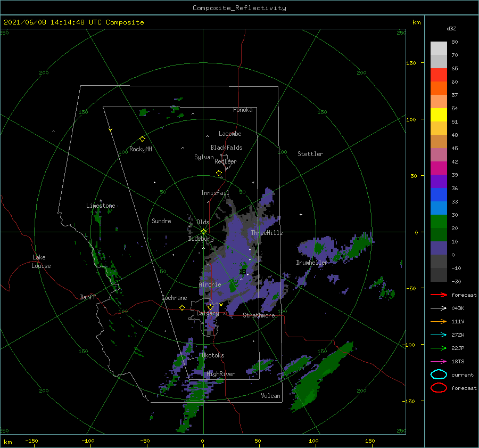Click the yellow diamond marker below RedDeer
Viewport: 479px width, 448px height.
tap(219, 173)
